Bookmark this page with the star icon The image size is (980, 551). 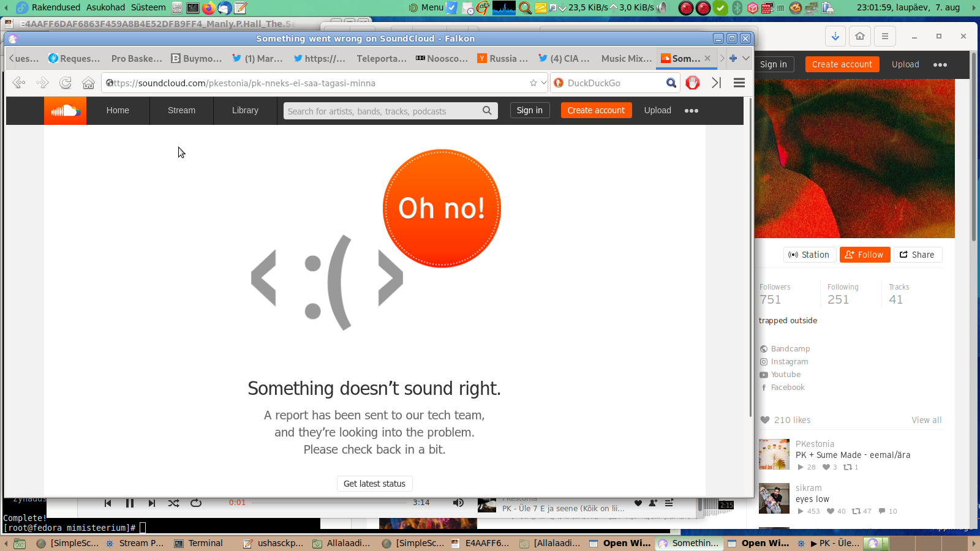pyautogui.click(x=533, y=83)
